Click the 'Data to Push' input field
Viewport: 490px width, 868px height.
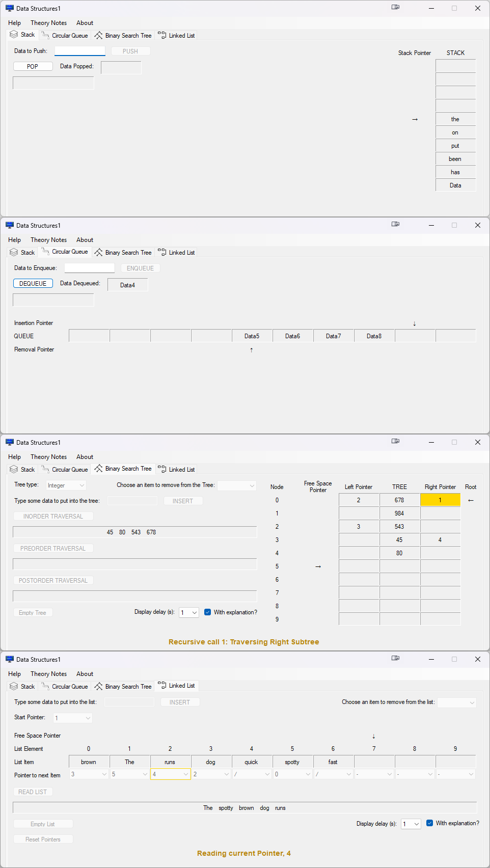click(80, 51)
